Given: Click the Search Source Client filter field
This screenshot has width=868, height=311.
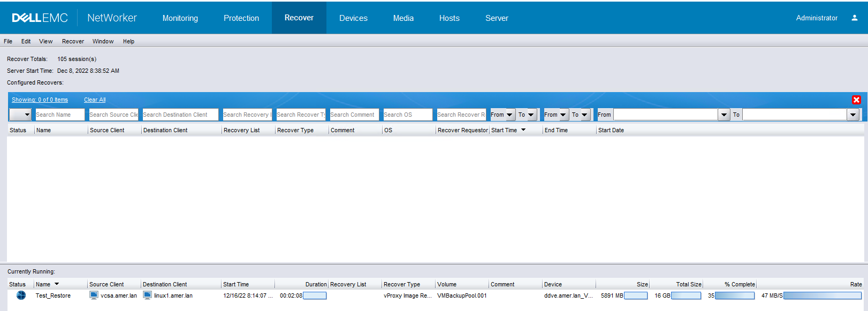Looking at the screenshot, I should pos(113,115).
